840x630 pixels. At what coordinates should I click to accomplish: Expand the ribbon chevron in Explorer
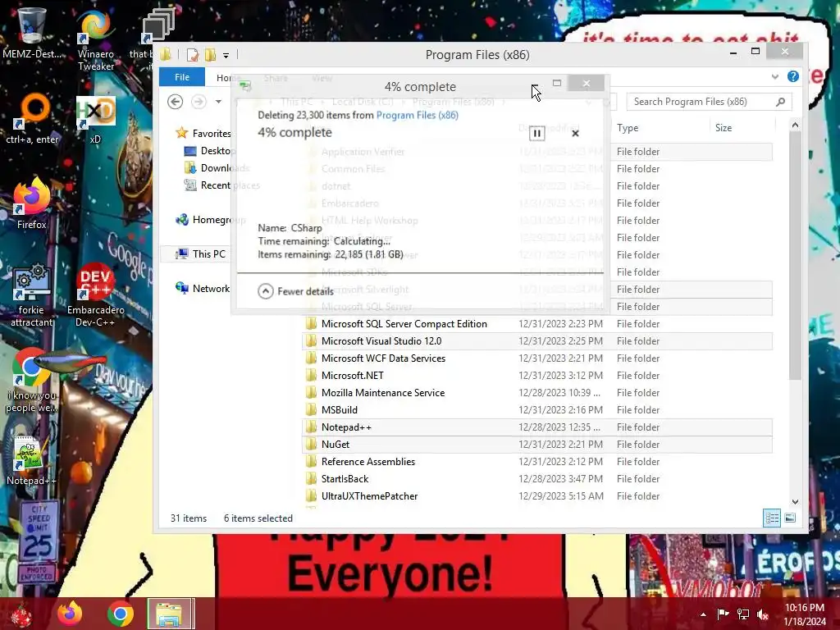(x=774, y=76)
